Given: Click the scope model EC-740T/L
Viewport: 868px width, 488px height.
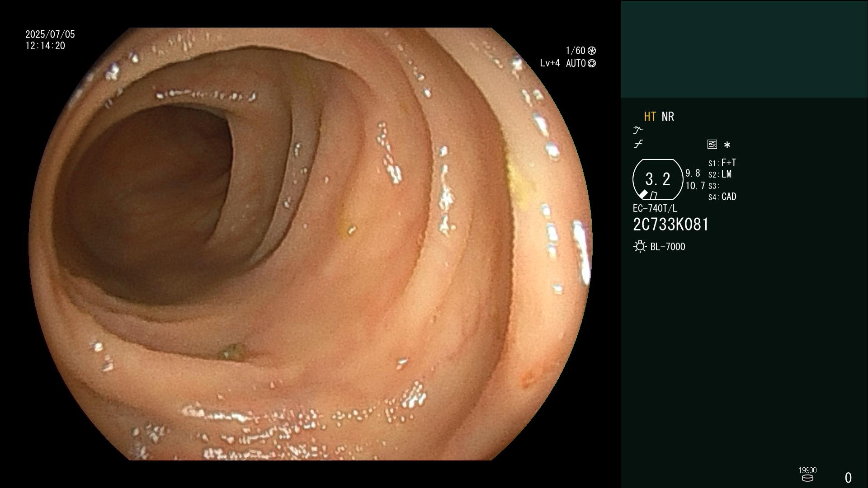Looking at the screenshot, I should point(655,208).
